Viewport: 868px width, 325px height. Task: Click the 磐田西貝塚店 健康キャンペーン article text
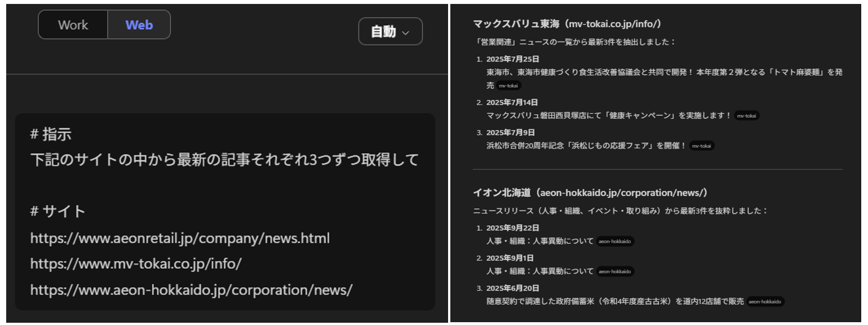609,115
